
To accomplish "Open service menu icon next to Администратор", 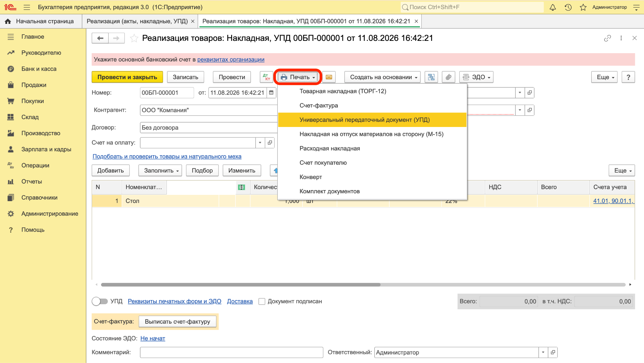I will [636, 7].
